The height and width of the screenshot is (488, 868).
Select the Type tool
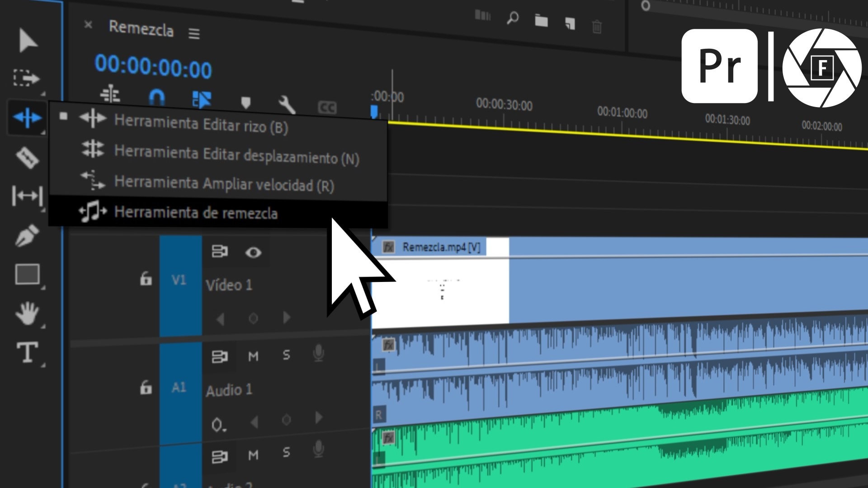point(27,352)
